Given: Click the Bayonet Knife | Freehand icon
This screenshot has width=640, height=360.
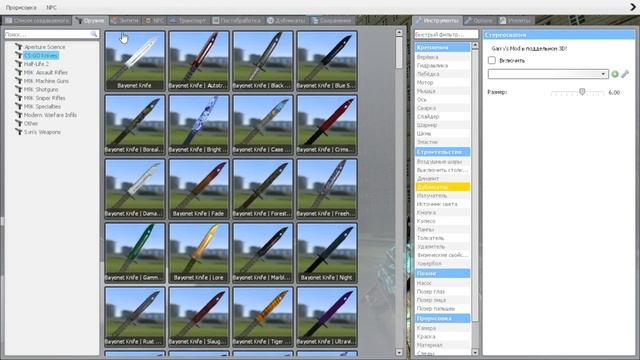Looking at the screenshot, I should click(327, 189).
